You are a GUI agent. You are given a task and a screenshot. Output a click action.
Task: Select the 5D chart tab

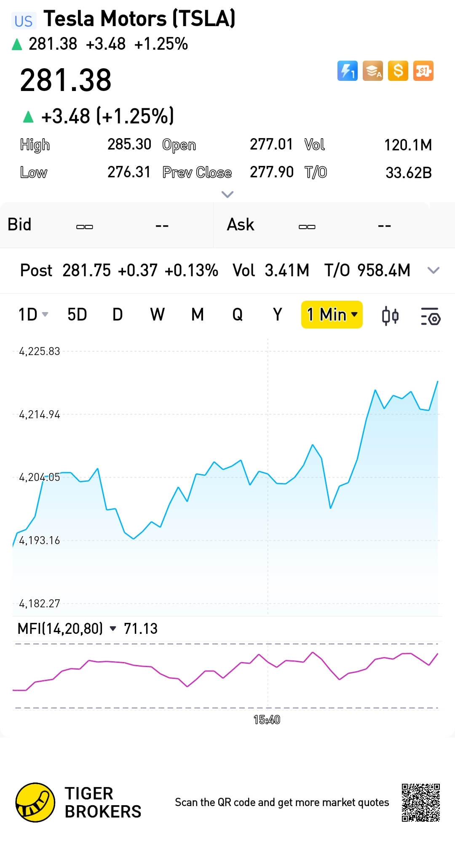click(x=77, y=315)
